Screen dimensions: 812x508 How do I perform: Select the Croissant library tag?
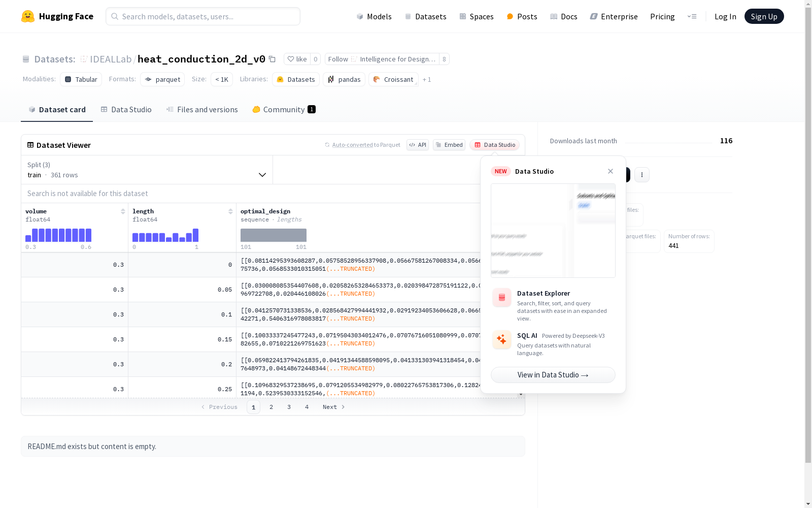tap(394, 79)
